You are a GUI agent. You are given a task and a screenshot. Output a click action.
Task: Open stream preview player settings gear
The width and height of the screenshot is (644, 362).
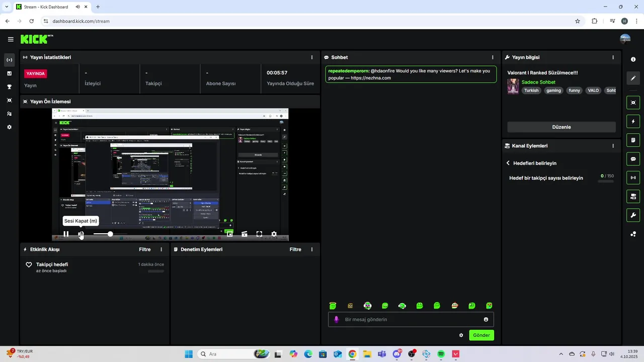click(274, 234)
